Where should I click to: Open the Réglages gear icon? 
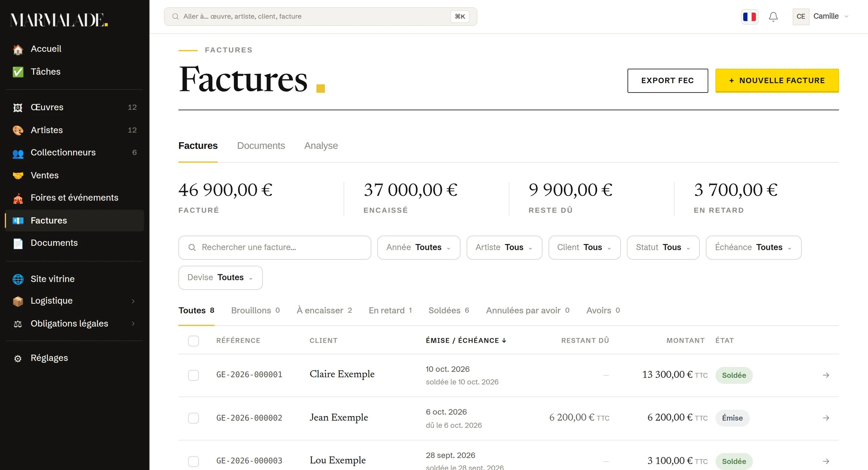tap(18, 358)
